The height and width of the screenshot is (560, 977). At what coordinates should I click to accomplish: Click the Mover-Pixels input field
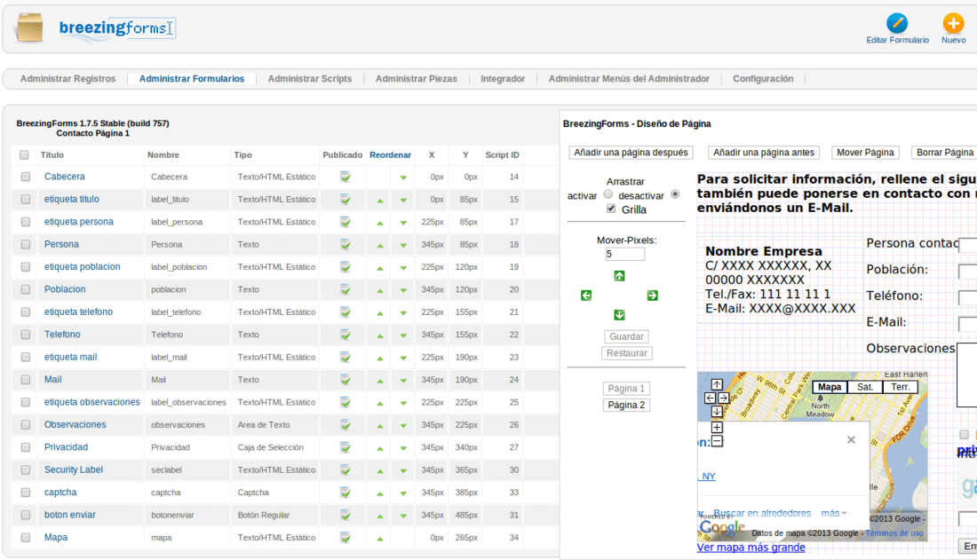tap(625, 254)
